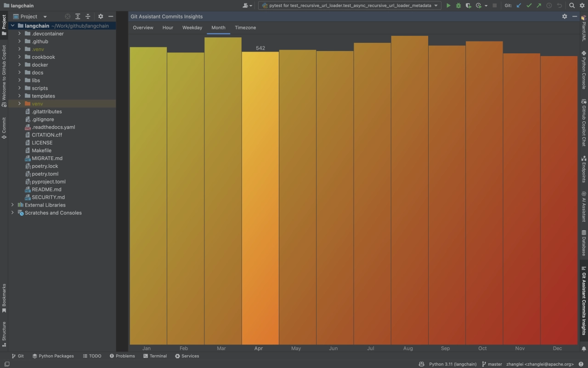
Task: Open the Commits Insights panel gear settings
Action: coord(565,17)
